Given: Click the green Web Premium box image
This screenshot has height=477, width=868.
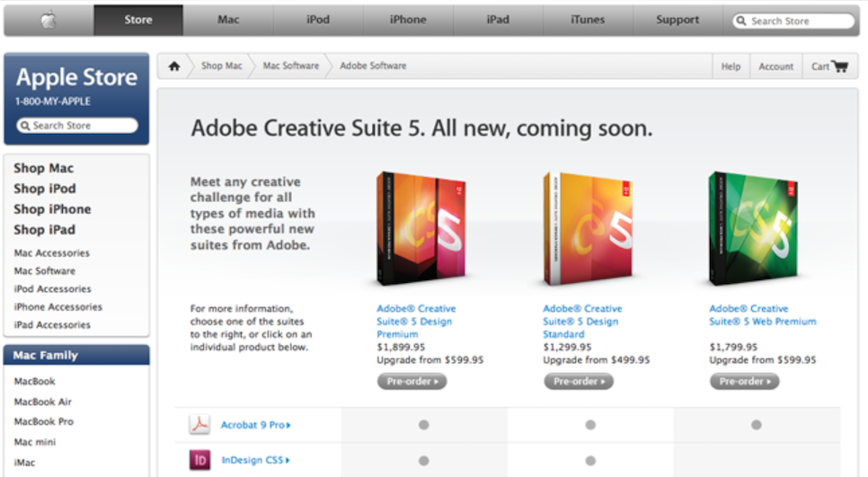Looking at the screenshot, I should point(753,228).
